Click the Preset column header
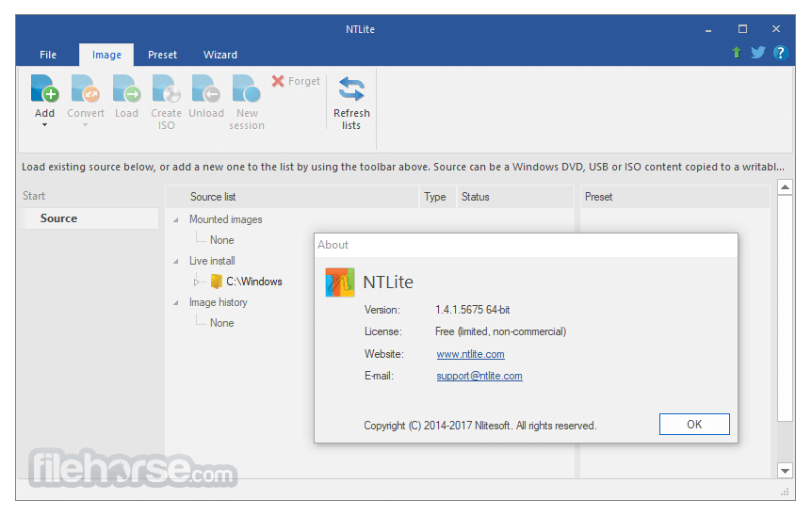 point(675,197)
